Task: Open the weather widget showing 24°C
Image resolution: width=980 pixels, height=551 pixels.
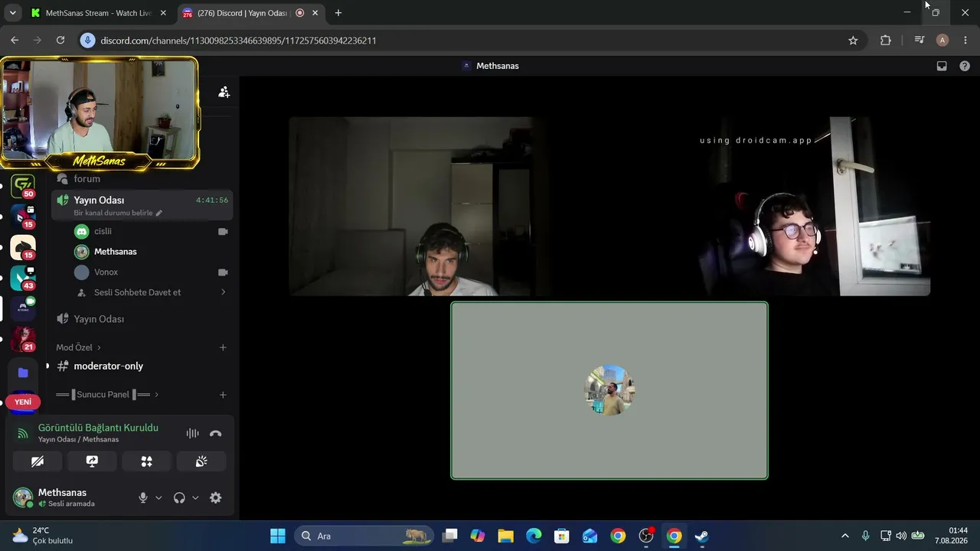Action: [x=43, y=536]
